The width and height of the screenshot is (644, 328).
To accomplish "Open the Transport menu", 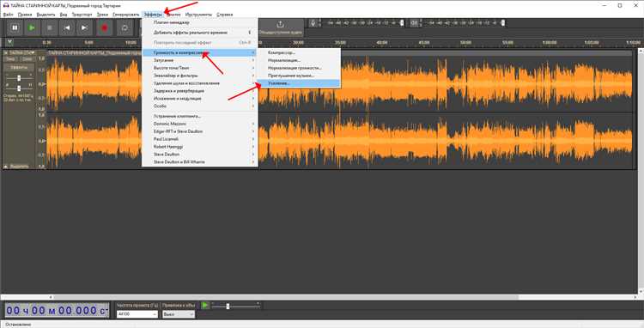I will 82,15.
